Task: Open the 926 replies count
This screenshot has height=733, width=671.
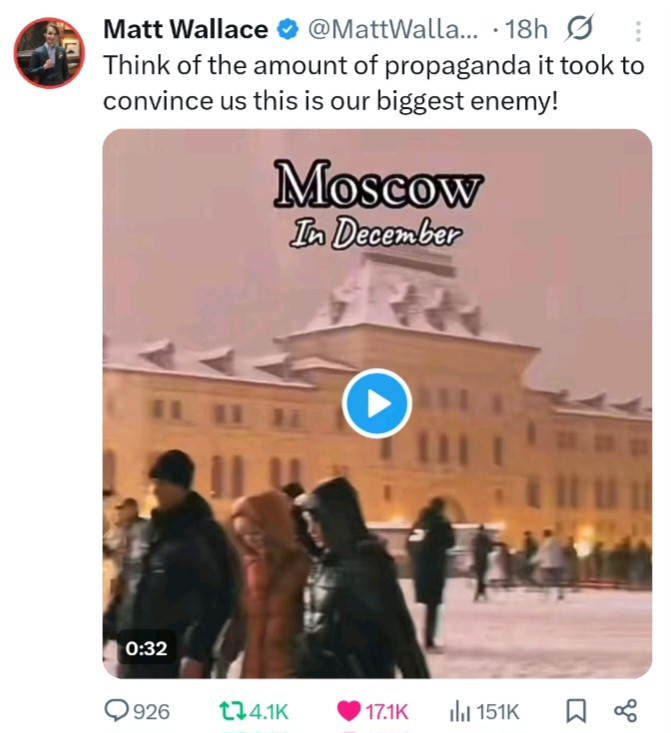Action: tap(152, 711)
